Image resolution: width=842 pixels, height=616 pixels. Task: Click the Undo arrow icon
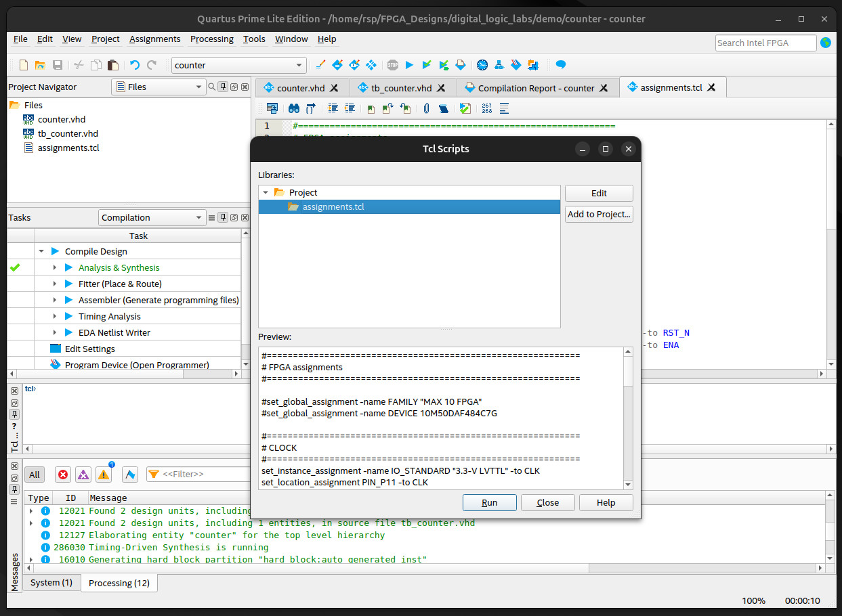(135, 65)
